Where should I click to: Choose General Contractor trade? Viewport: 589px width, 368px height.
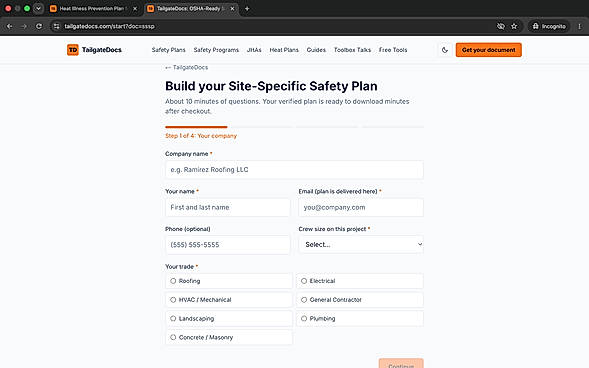point(359,300)
